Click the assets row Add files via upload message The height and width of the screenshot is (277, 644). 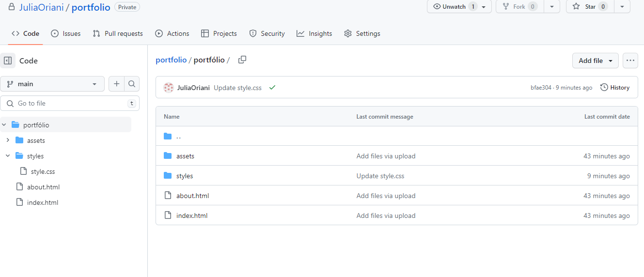point(386,156)
